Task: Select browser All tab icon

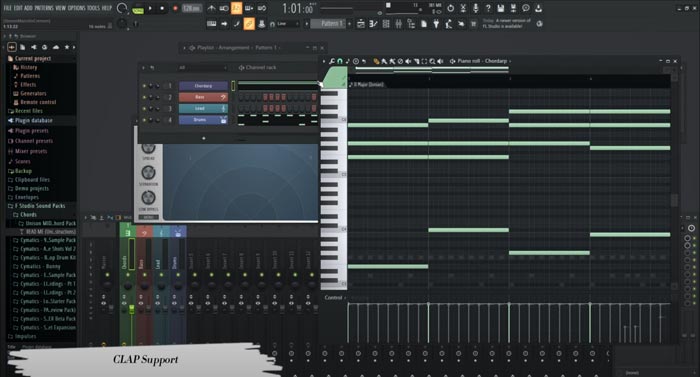Action: 12,47
